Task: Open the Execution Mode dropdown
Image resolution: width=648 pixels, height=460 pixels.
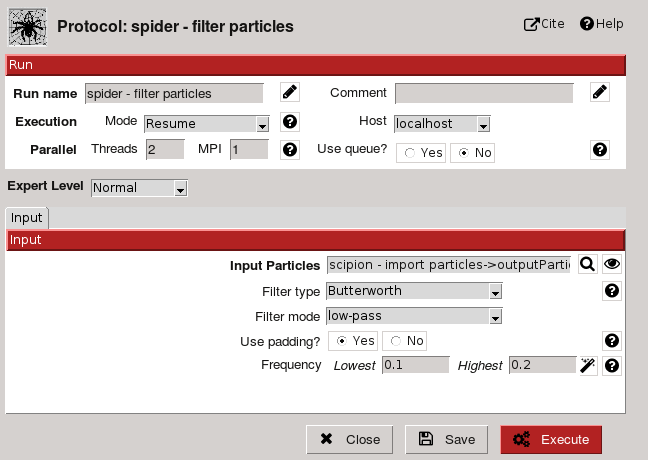Action: point(207,124)
